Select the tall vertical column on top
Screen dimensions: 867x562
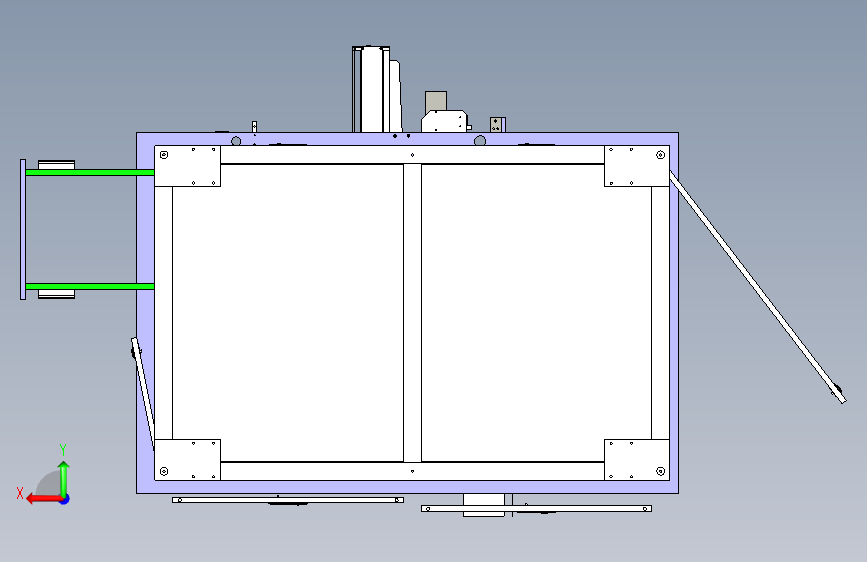[371, 90]
